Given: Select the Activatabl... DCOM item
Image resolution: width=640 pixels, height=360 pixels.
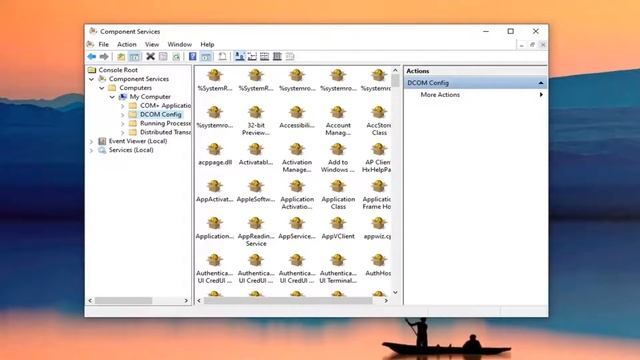Looking at the screenshot, I should coord(256,154).
